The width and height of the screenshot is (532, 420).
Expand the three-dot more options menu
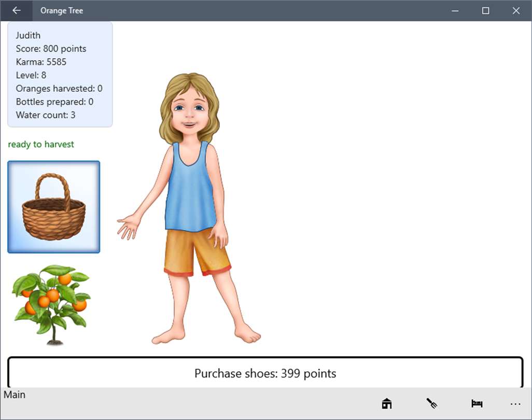point(515,404)
